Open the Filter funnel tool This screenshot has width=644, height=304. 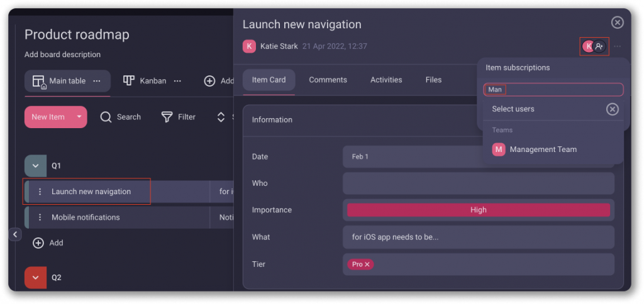167,117
